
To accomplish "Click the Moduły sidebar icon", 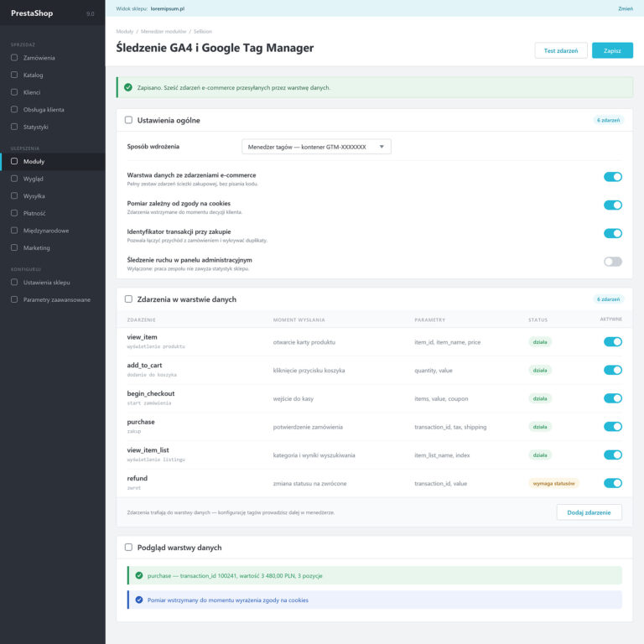I will tap(14, 161).
